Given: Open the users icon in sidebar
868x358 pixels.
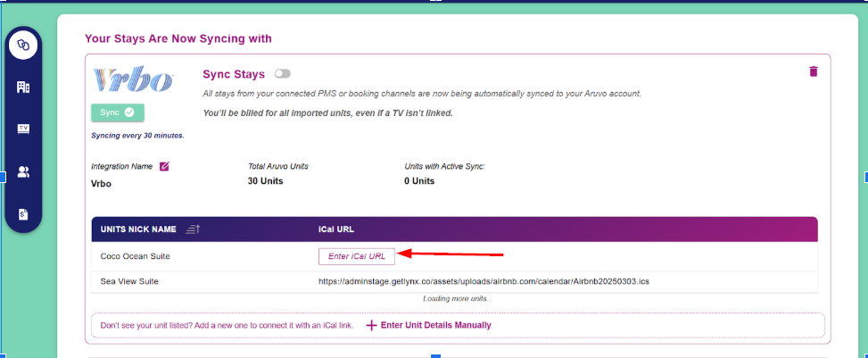Looking at the screenshot, I should coord(23,171).
